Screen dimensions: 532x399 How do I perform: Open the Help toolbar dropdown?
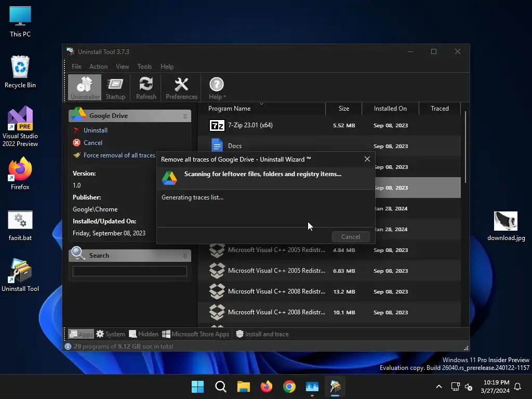click(x=217, y=87)
